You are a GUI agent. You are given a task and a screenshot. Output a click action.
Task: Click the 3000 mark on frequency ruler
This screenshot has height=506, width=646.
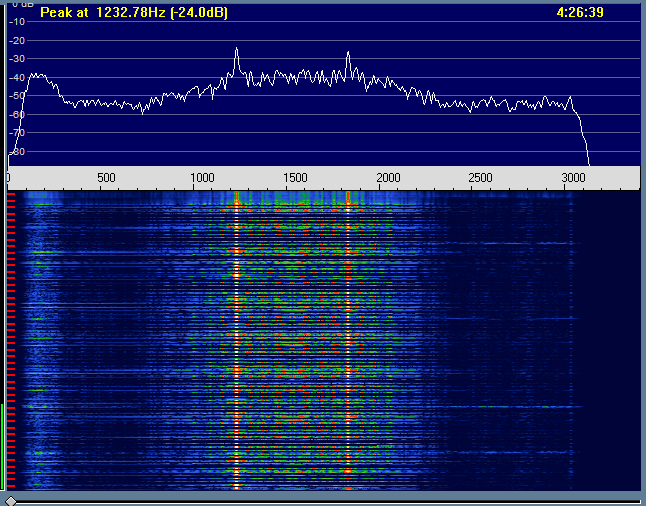pyautogui.click(x=573, y=178)
